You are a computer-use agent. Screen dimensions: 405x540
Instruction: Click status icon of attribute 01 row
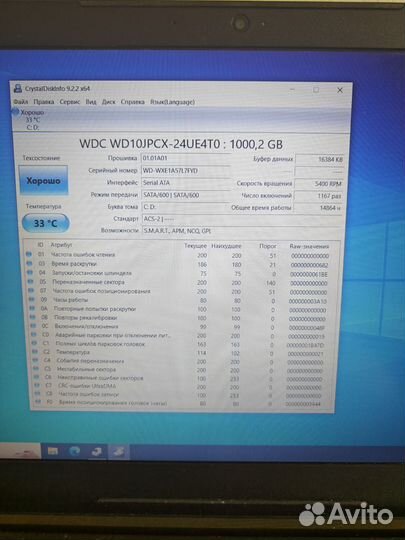tap(29, 254)
